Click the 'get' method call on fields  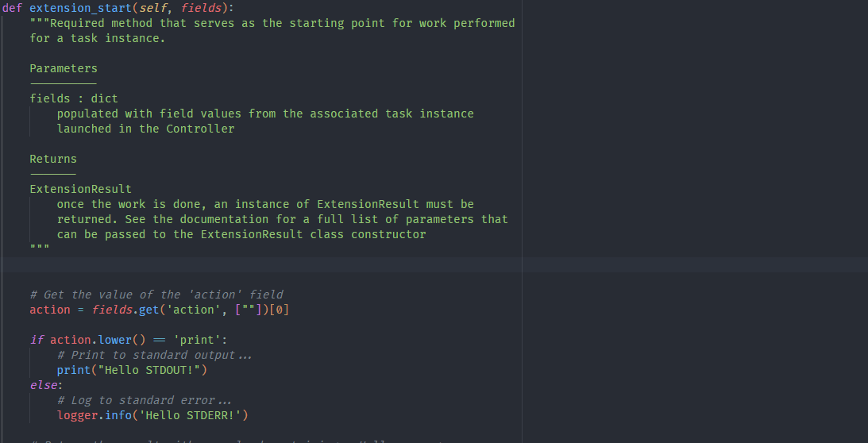[149, 310]
